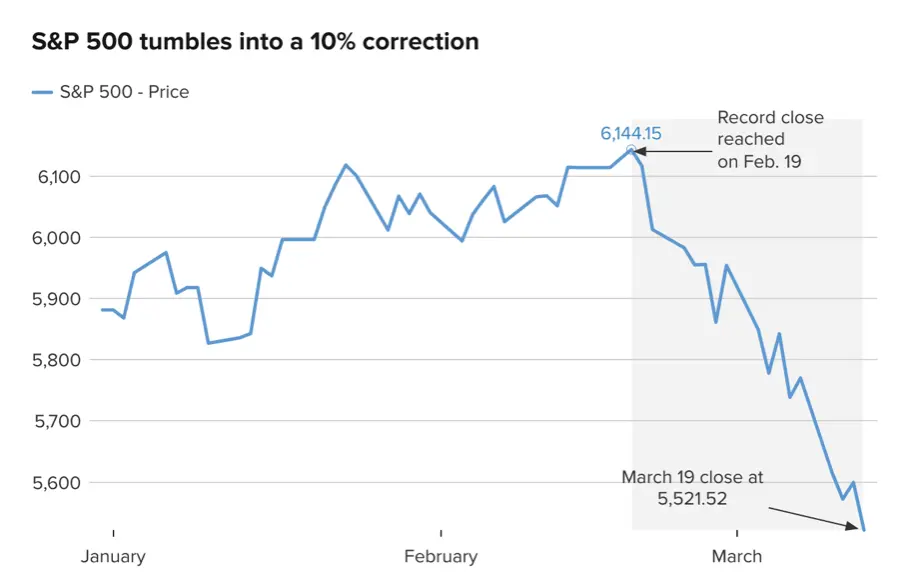This screenshot has height=584, width=900.
Task: Click the S&P 500 - Price legend entry
Action: point(111,92)
